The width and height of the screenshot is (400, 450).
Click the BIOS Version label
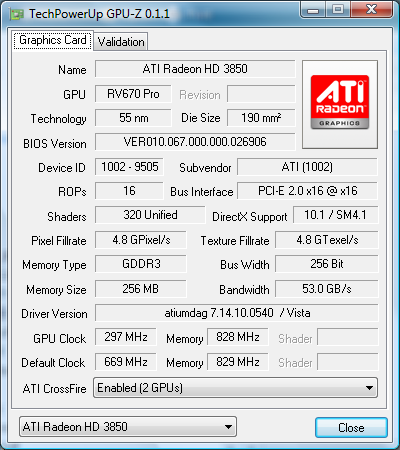point(55,144)
